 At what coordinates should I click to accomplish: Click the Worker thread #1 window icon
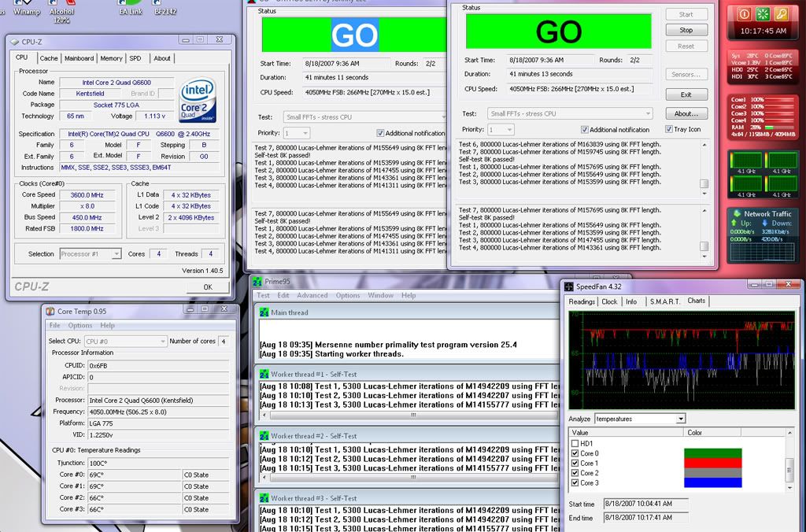264,374
